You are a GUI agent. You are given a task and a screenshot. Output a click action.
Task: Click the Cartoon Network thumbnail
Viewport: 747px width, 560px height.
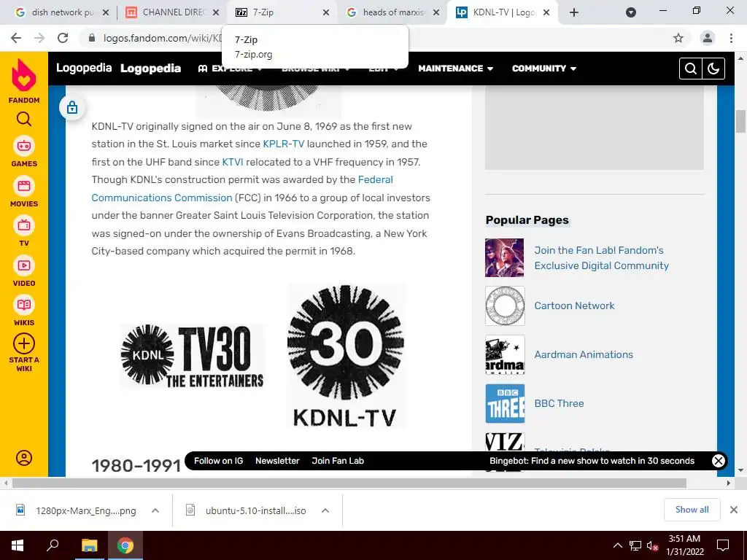tap(505, 306)
